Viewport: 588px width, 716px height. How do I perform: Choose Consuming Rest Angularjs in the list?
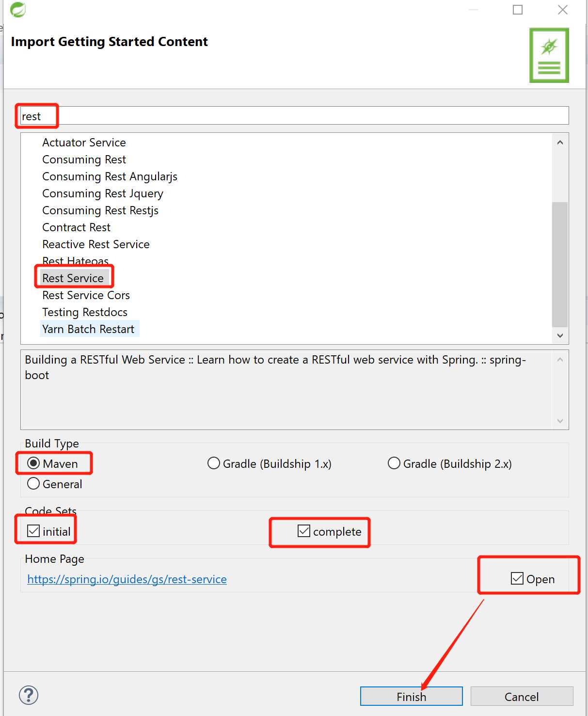pos(110,176)
